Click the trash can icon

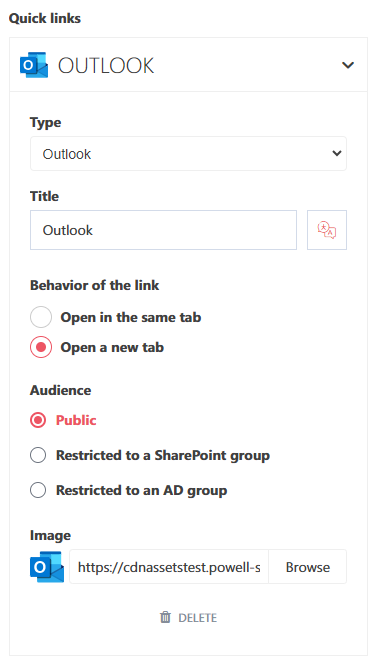pyautogui.click(x=166, y=617)
